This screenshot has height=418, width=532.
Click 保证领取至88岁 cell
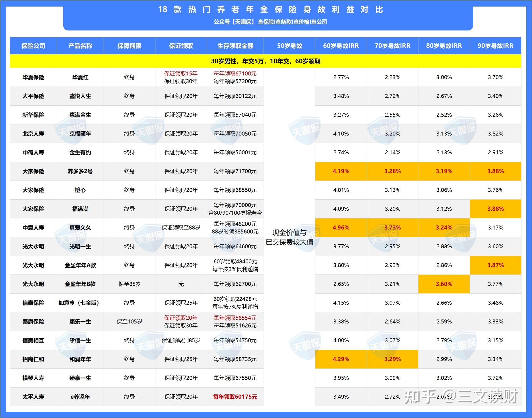tap(181, 228)
